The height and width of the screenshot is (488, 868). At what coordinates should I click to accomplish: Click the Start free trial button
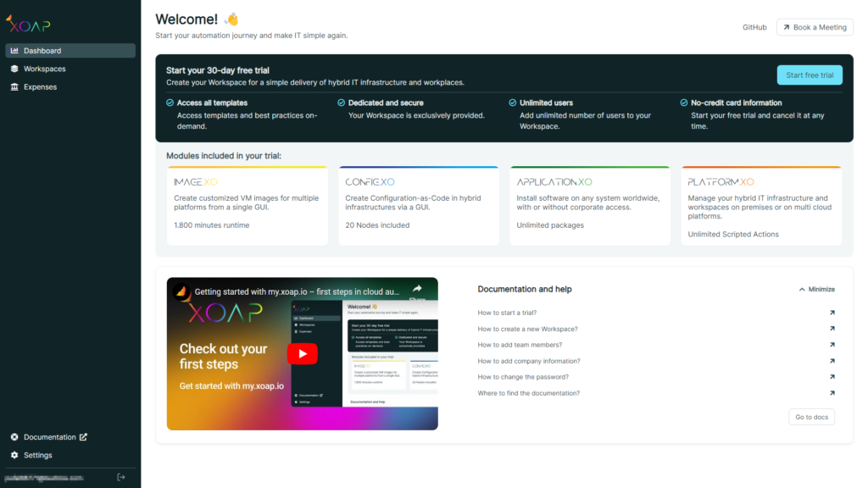[x=810, y=75]
